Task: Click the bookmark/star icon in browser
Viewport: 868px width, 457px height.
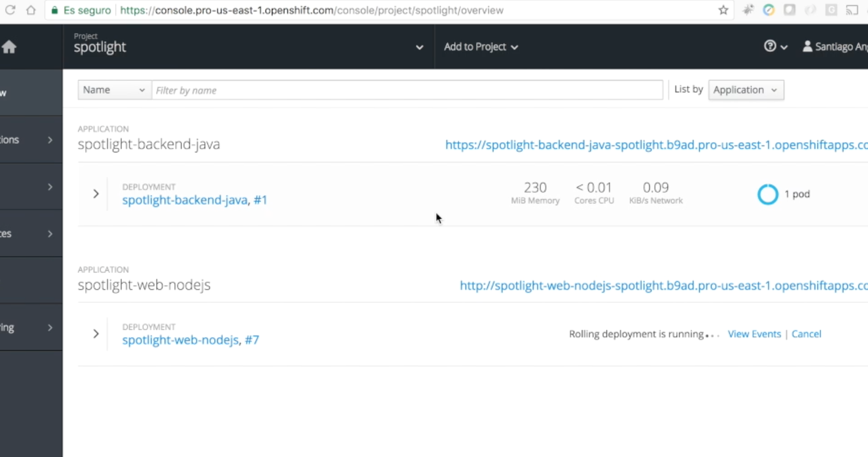Action: tap(723, 10)
